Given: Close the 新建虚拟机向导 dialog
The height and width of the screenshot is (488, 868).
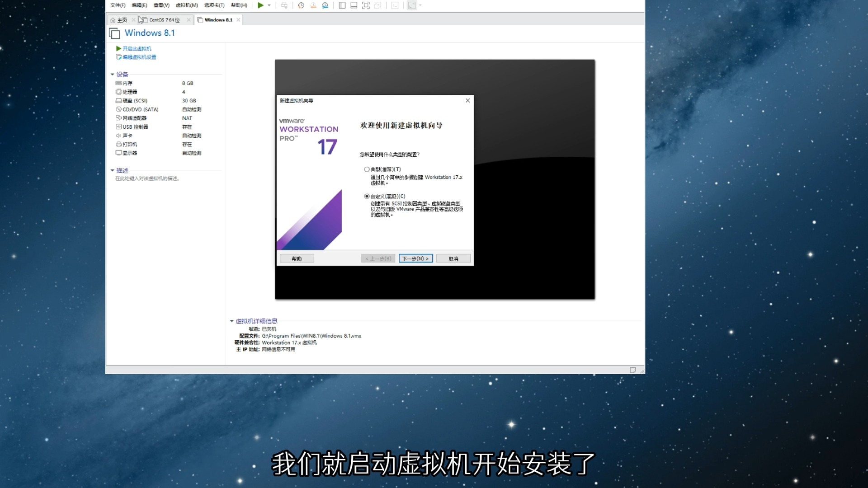Looking at the screenshot, I should [x=468, y=100].
